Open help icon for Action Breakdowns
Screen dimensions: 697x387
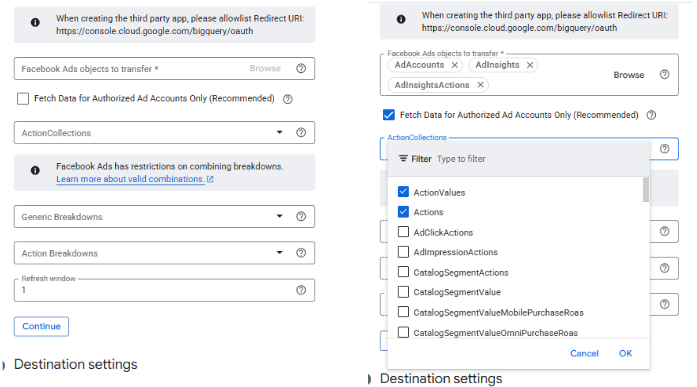[301, 253]
